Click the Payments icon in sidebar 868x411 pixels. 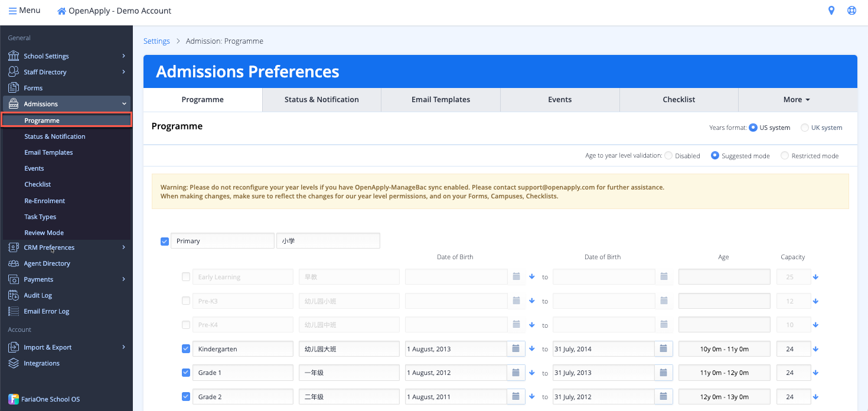14,279
